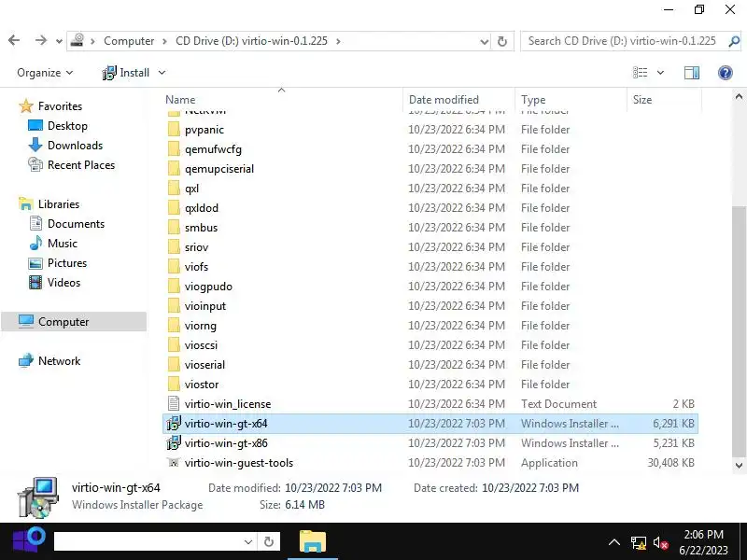Open the muted volume tray icon
Viewport: 747px width, 560px height.
click(x=661, y=542)
